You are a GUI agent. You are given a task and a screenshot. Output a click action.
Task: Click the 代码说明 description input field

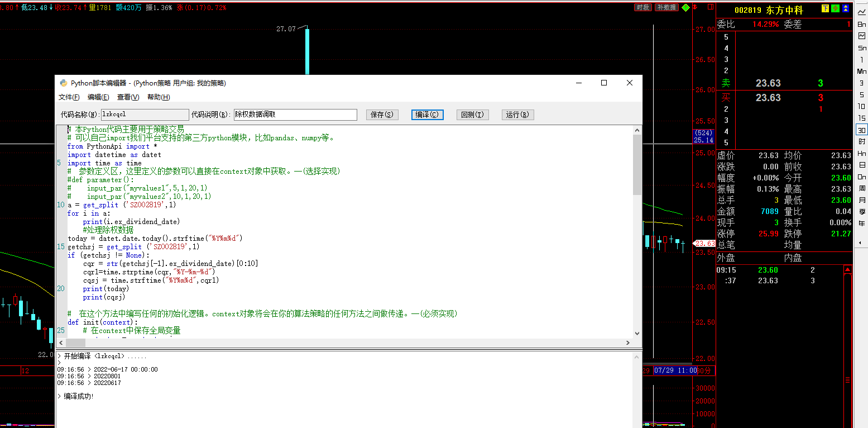pyautogui.click(x=295, y=115)
